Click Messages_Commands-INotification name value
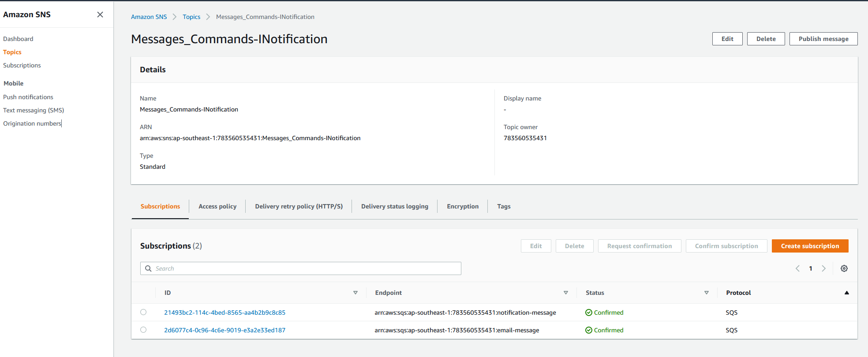868x357 pixels. pos(189,109)
